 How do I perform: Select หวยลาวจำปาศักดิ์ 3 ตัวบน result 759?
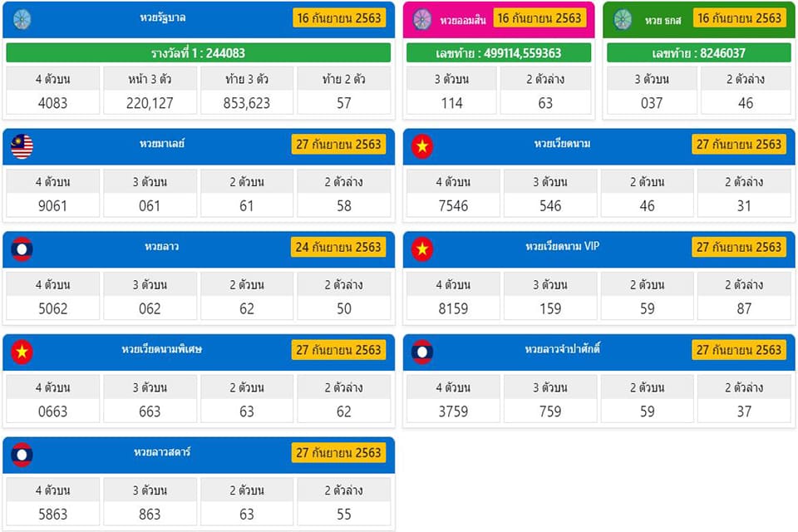(x=550, y=411)
